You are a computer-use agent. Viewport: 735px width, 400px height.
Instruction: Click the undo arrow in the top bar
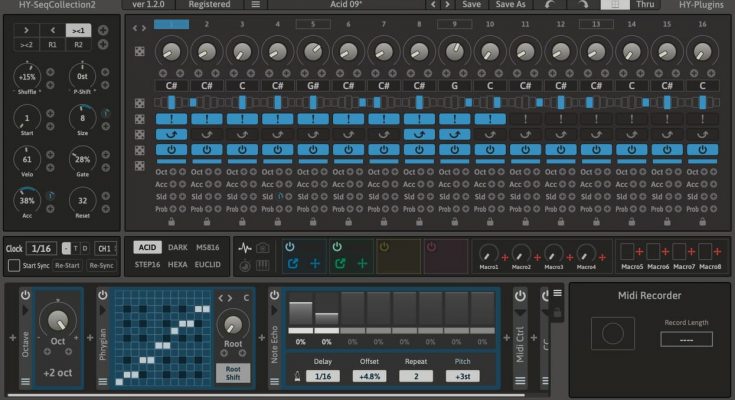click(550, 5)
